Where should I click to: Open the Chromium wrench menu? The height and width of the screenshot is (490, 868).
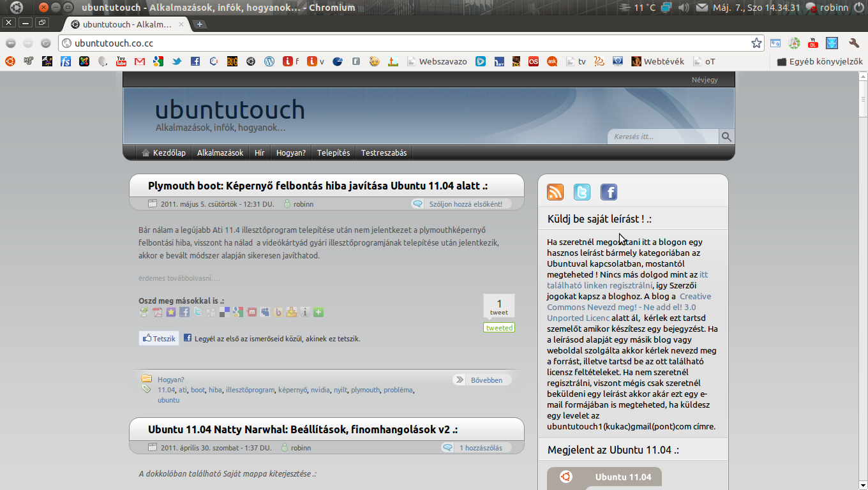coord(854,43)
